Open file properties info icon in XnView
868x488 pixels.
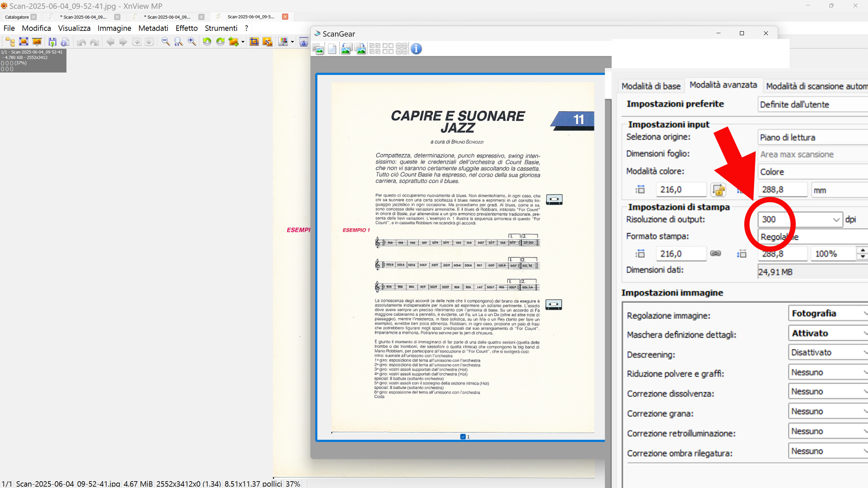tap(65, 42)
